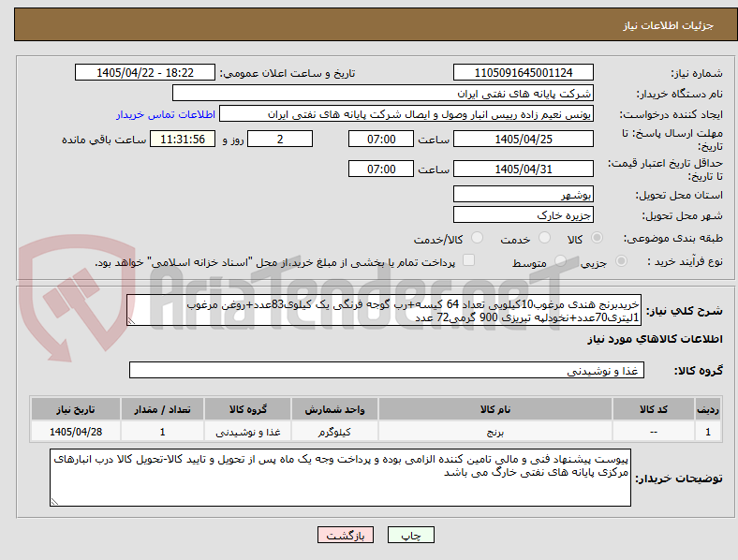
Task: Click the price validity date 1405/04/31
Action: (523, 169)
